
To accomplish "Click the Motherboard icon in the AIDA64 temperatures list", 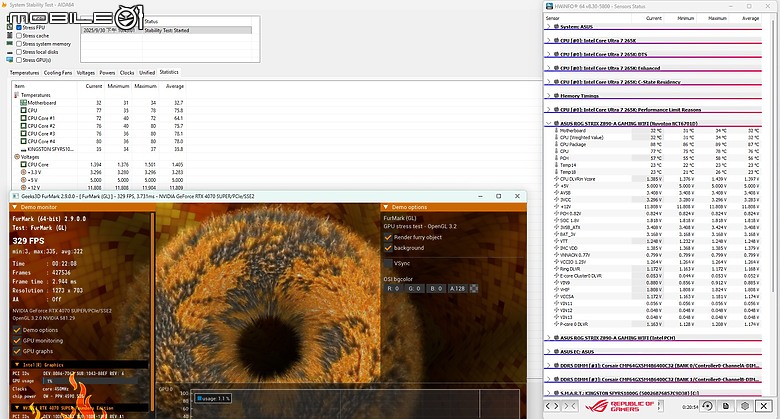I will tap(23, 102).
